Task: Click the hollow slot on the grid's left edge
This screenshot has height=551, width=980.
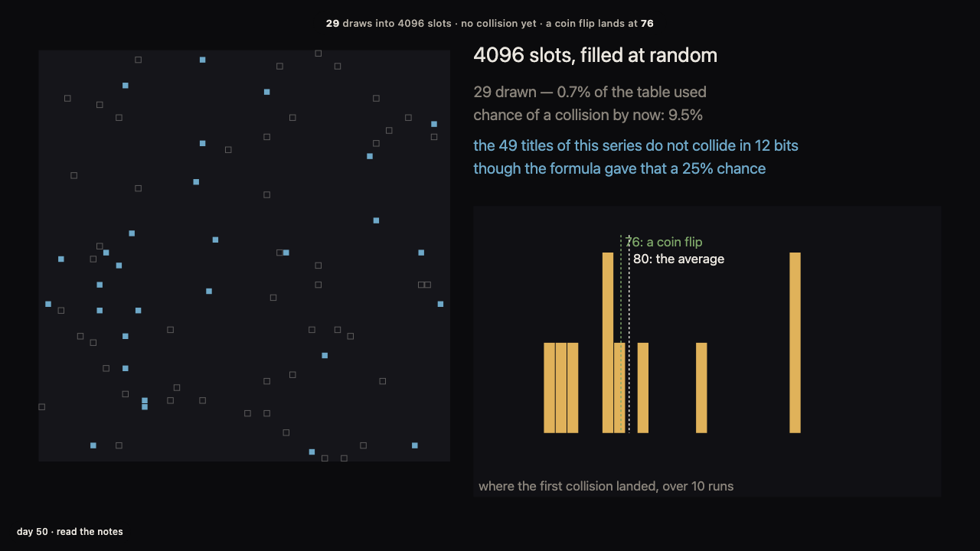Action: [x=42, y=407]
